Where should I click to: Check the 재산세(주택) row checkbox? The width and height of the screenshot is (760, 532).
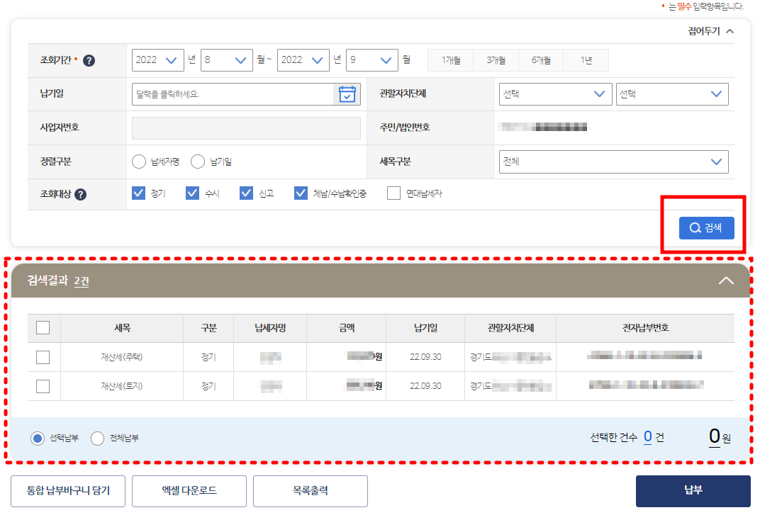(43, 356)
